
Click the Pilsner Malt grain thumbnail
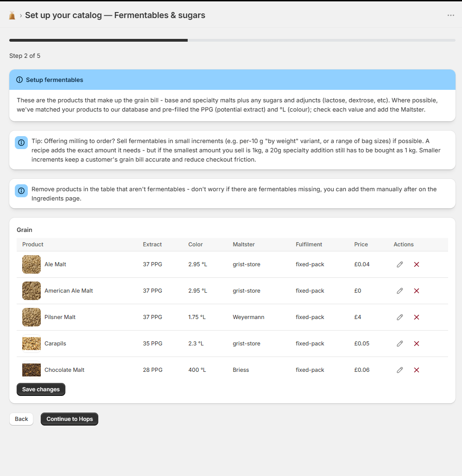32,317
